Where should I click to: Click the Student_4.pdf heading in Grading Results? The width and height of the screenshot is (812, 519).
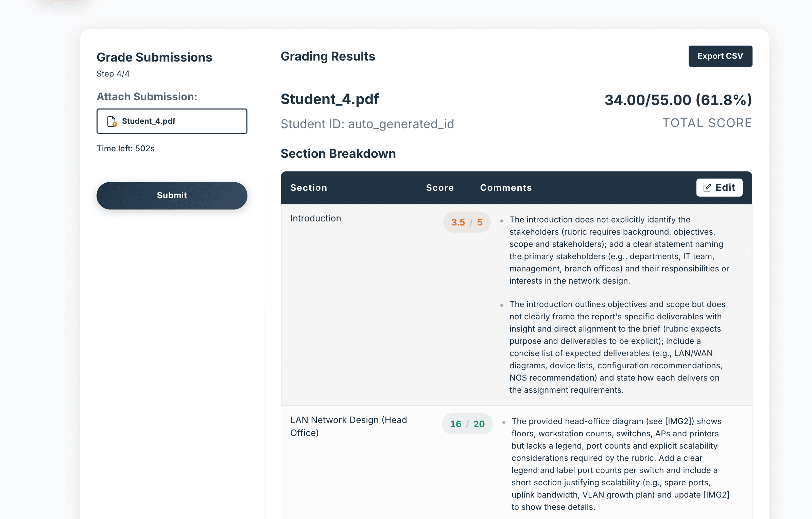tap(329, 99)
